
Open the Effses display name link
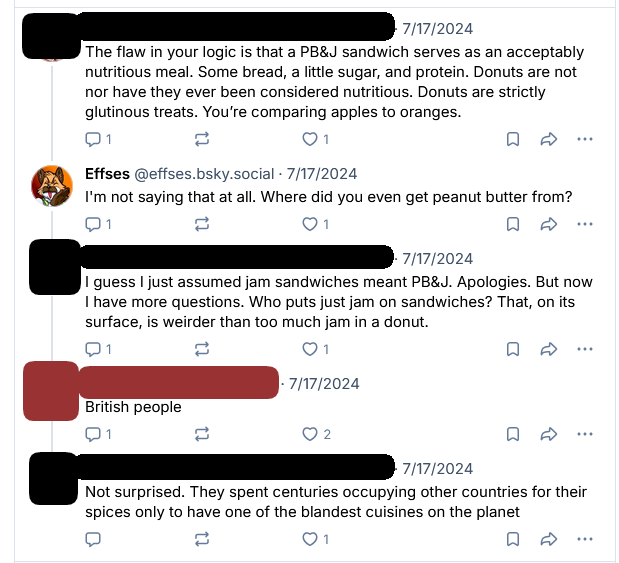point(106,174)
